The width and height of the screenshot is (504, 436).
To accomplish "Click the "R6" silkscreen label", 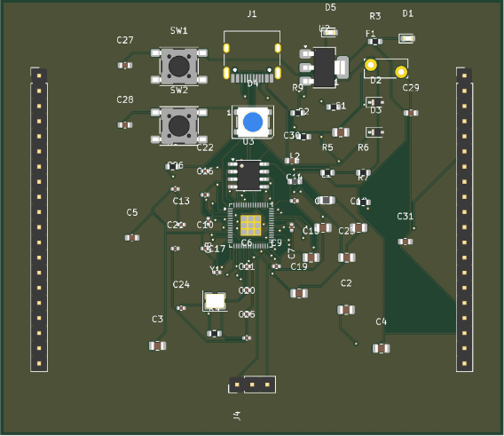I will coord(363,147).
